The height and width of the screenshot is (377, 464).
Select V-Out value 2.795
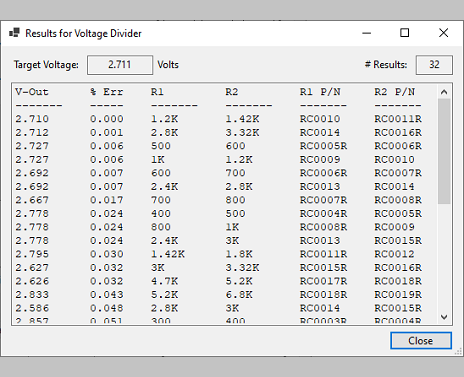pyautogui.click(x=32, y=254)
